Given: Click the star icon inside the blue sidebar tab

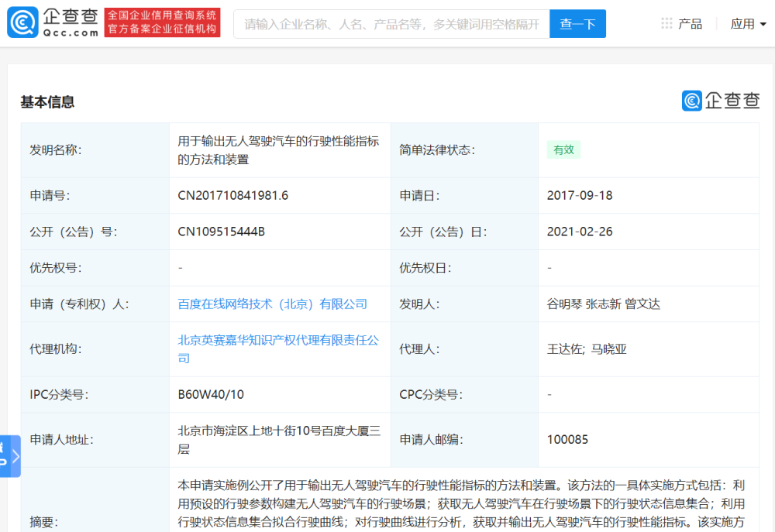Looking at the screenshot, I should 3,446.
